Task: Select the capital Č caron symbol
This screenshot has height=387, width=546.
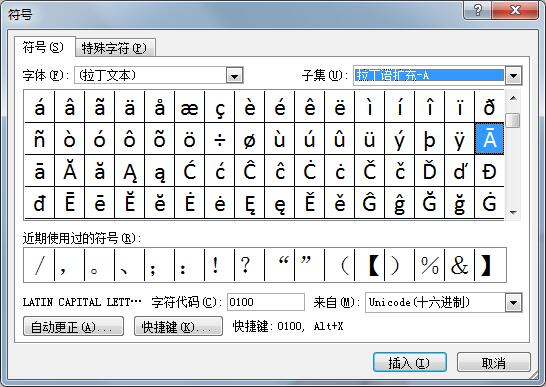Action: (x=369, y=171)
